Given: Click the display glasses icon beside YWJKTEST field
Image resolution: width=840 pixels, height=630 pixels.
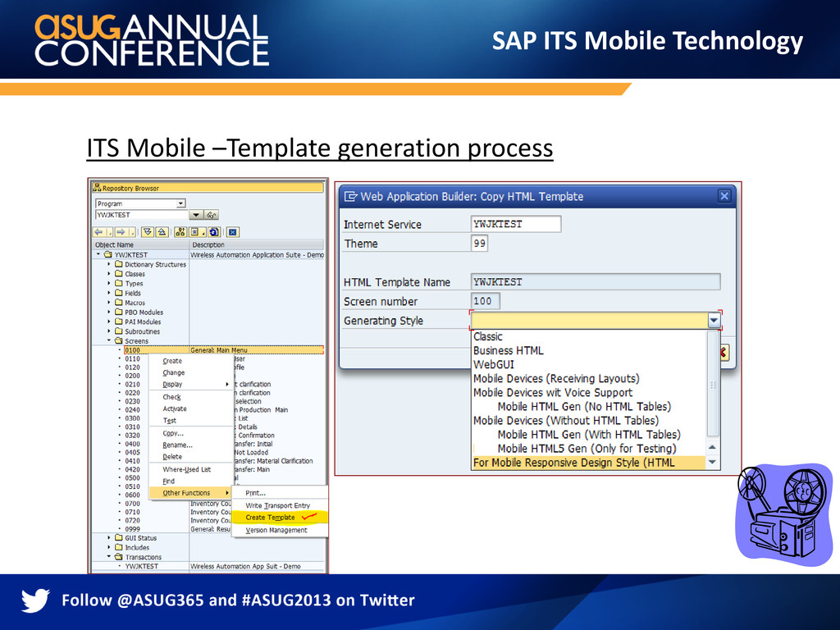Looking at the screenshot, I should pyautogui.click(x=212, y=215).
